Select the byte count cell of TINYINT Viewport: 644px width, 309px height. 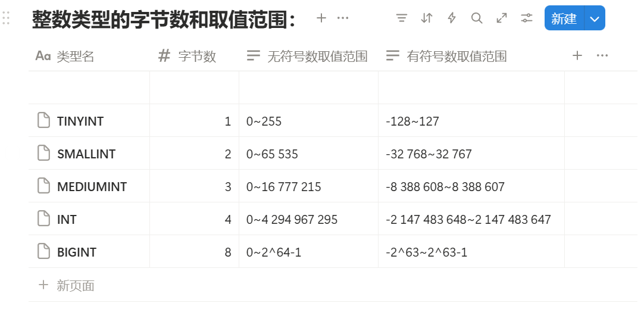[x=194, y=120]
